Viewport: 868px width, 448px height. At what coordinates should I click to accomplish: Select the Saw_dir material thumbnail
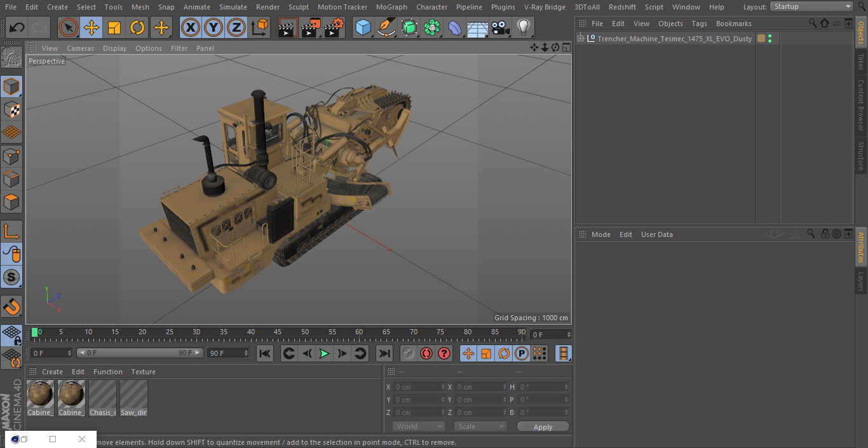tap(133, 398)
